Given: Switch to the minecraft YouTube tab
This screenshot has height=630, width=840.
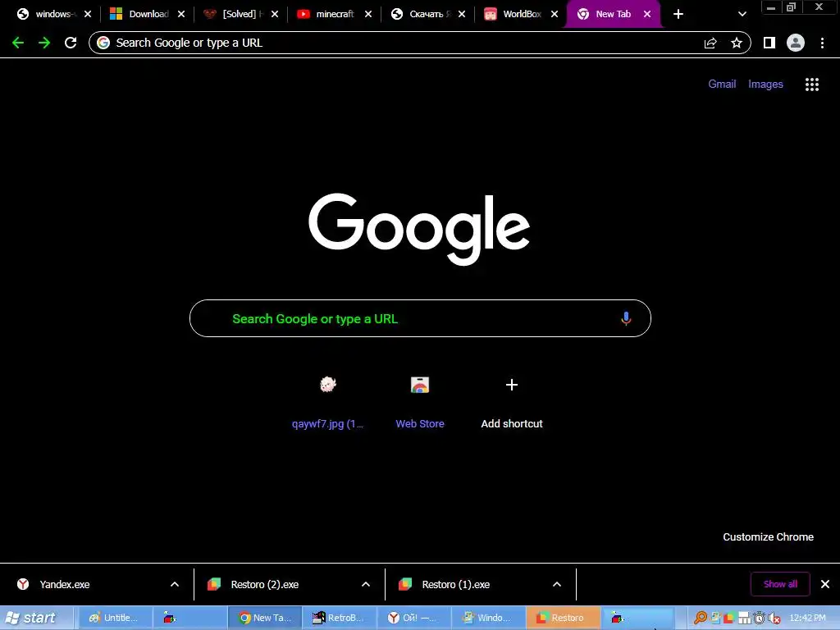Looking at the screenshot, I should point(335,14).
